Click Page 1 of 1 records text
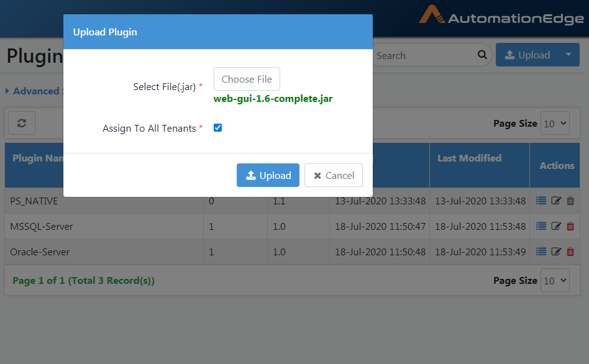 click(x=83, y=281)
